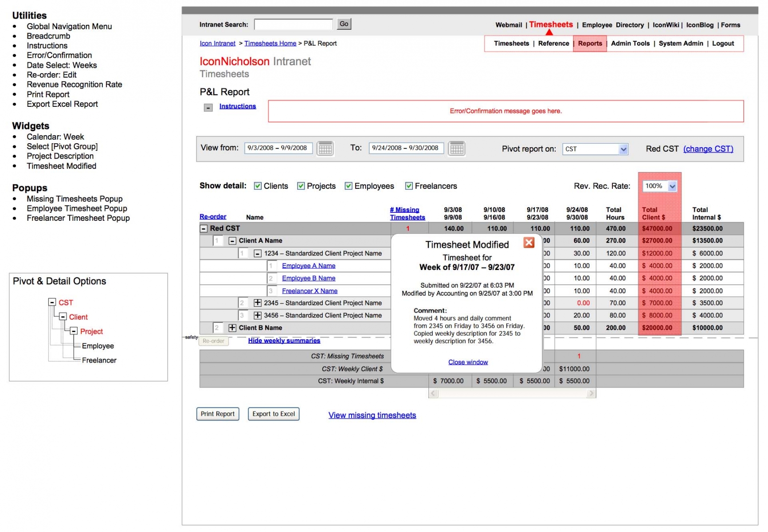Open IconWiki in the top navigation

(666, 25)
